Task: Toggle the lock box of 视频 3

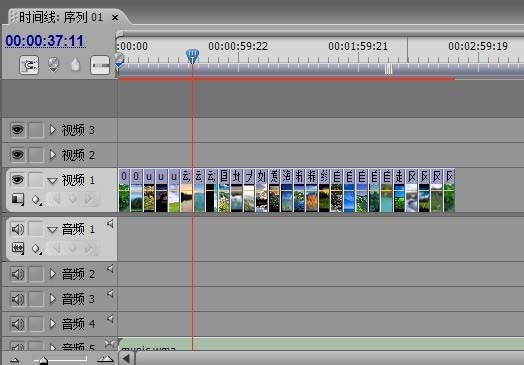Action: pyautogui.click(x=36, y=130)
